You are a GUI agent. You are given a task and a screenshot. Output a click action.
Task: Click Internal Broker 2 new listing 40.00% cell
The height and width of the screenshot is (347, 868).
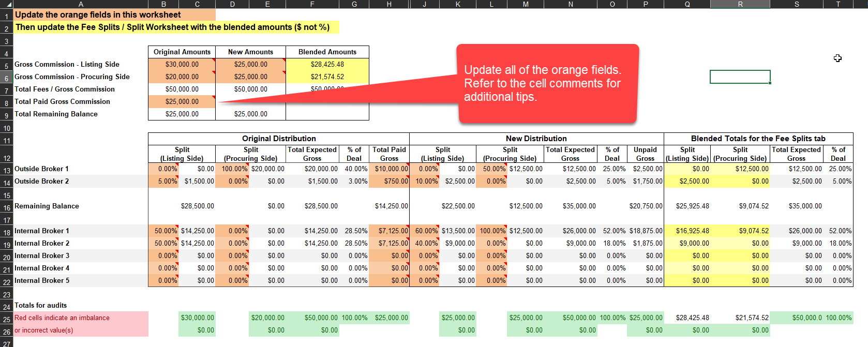(x=425, y=244)
